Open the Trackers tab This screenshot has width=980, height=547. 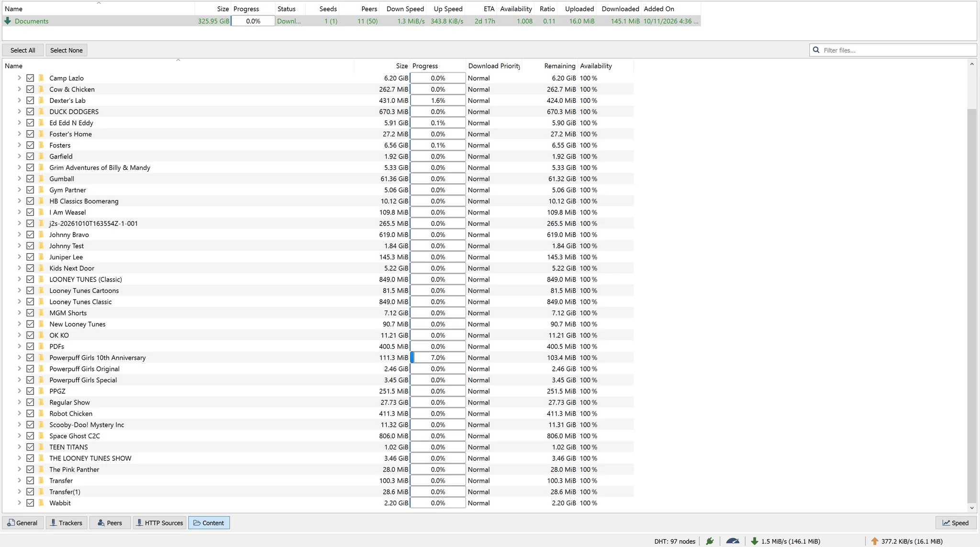tap(67, 523)
